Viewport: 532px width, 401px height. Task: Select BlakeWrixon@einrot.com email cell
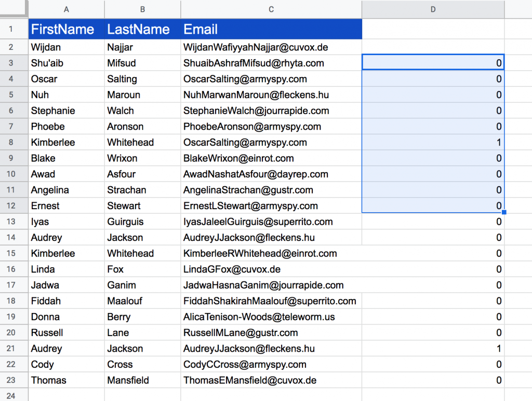(271, 158)
